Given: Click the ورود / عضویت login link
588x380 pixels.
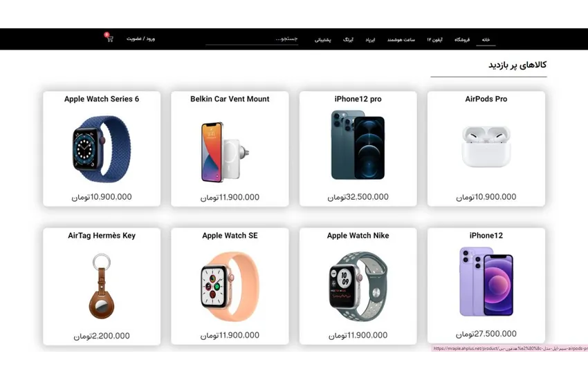Looking at the screenshot, I should tap(140, 39).
